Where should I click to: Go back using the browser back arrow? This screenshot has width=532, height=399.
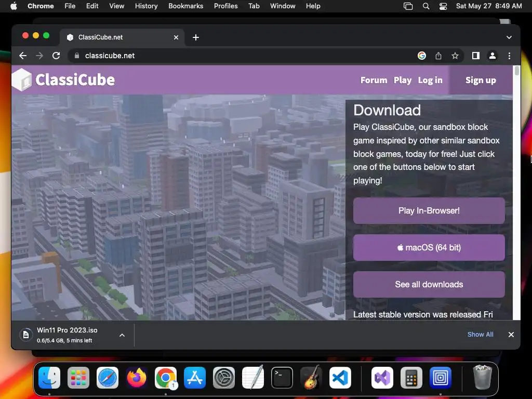click(x=23, y=56)
